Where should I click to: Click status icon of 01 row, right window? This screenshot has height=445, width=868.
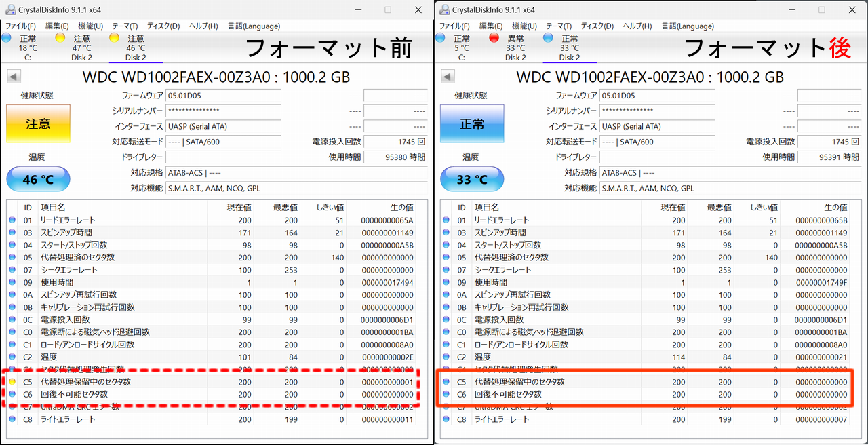point(446,220)
